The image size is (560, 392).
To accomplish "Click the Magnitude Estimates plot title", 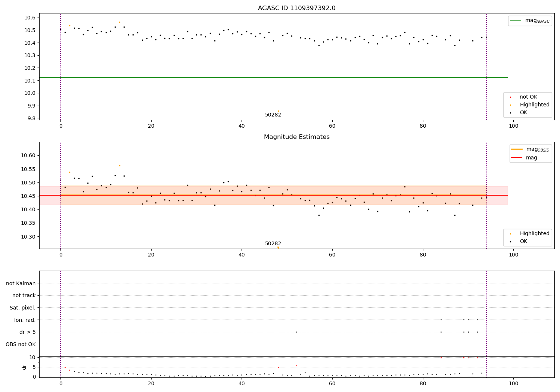I will tap(296, 137).
